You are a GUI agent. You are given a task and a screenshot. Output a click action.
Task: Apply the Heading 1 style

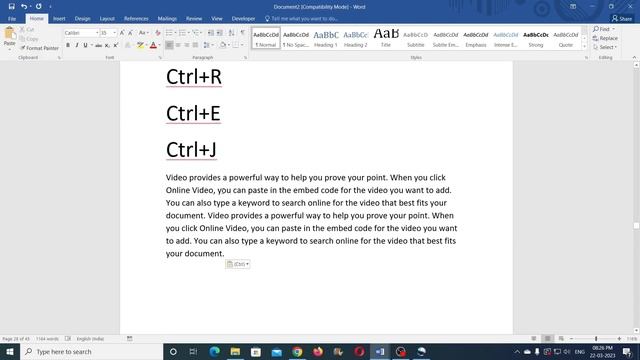click(x=326, y=38)
